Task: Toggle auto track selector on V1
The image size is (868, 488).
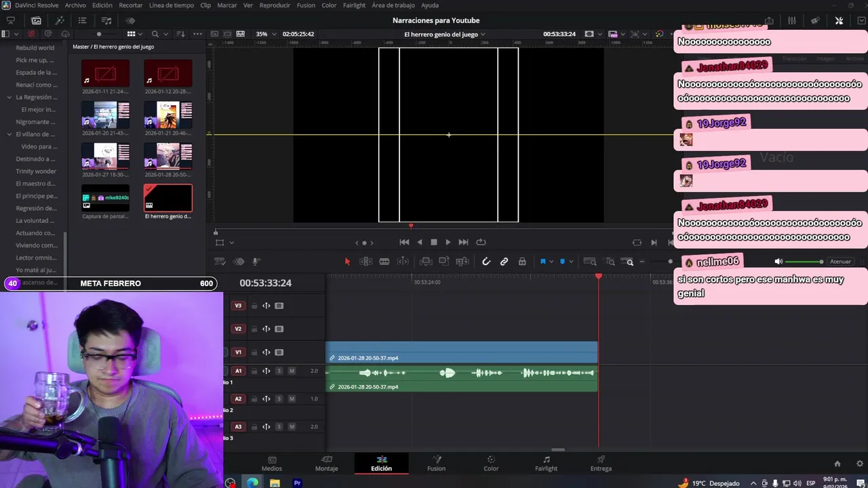Action: pyautogui.click(x=267, y=352)
